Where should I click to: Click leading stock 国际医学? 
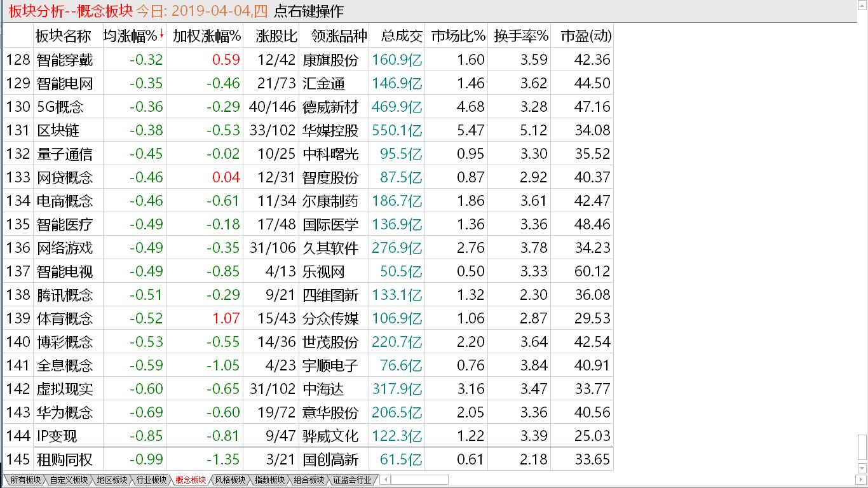(x=330, y=224)
